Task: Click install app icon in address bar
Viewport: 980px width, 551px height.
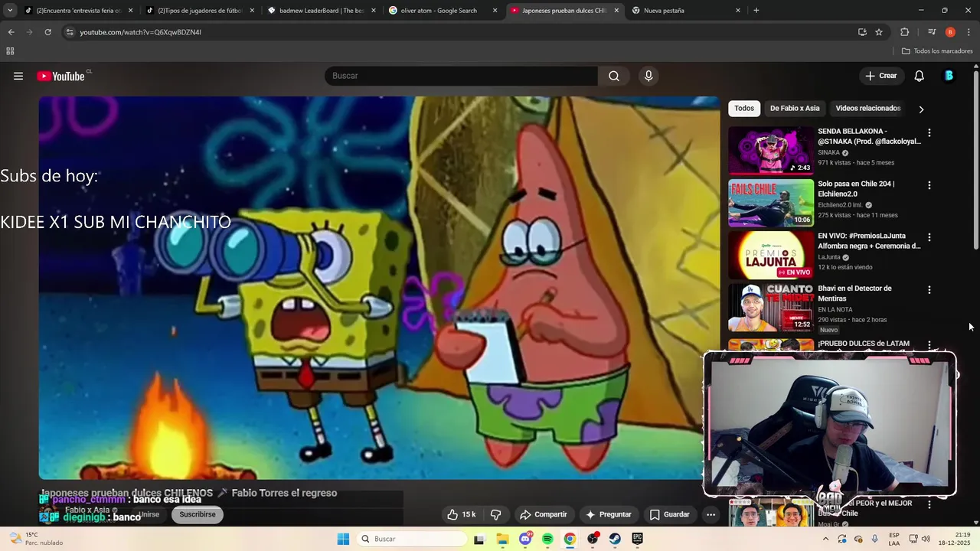Action: click(862, 32)
